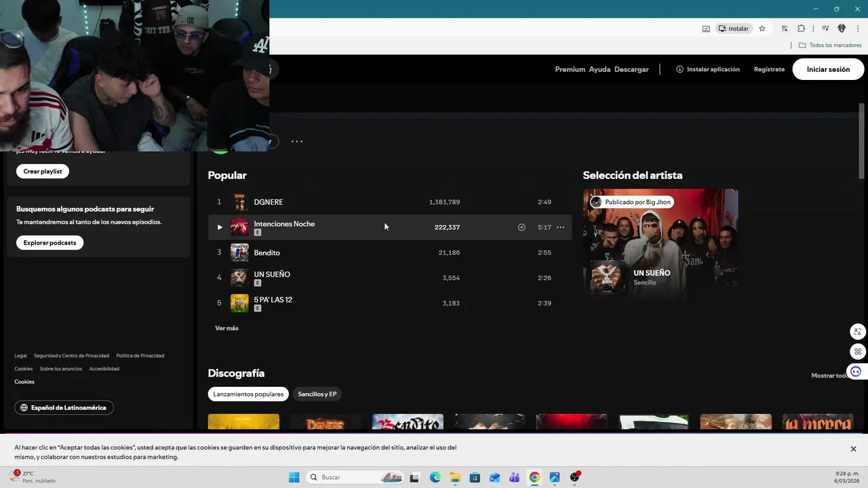Open the Photos app on the taskbar

(x=555, y=477)
